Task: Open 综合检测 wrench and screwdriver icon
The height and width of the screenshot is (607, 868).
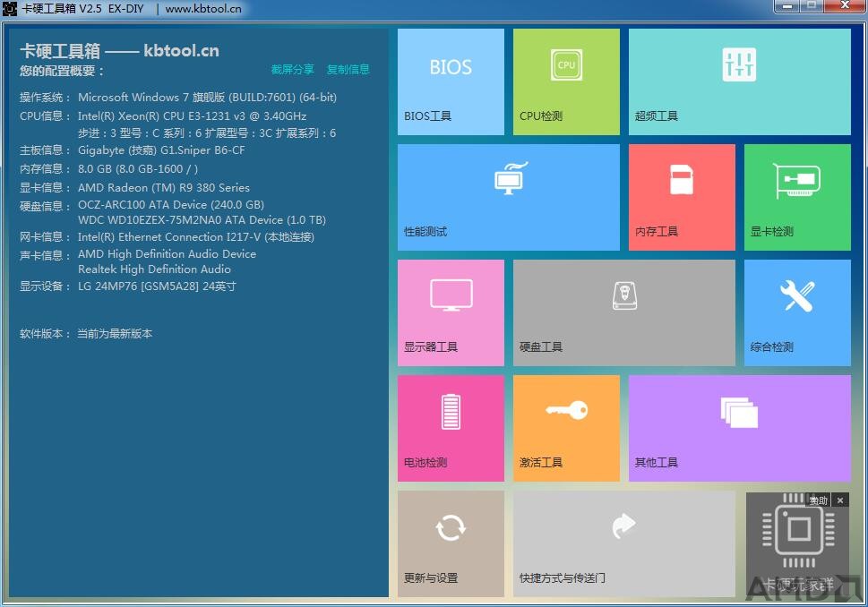Action: coord(797,296)
